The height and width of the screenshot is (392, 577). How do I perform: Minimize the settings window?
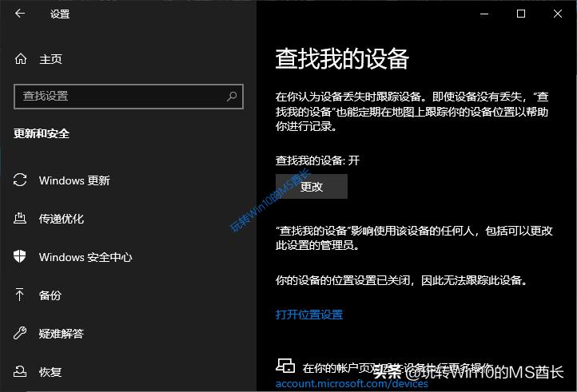[484, 14]
